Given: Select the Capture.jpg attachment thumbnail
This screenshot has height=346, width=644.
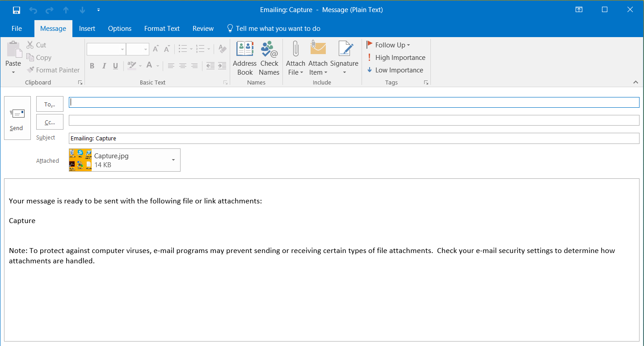Looking at the screenshot, I should tap(80, 160).
